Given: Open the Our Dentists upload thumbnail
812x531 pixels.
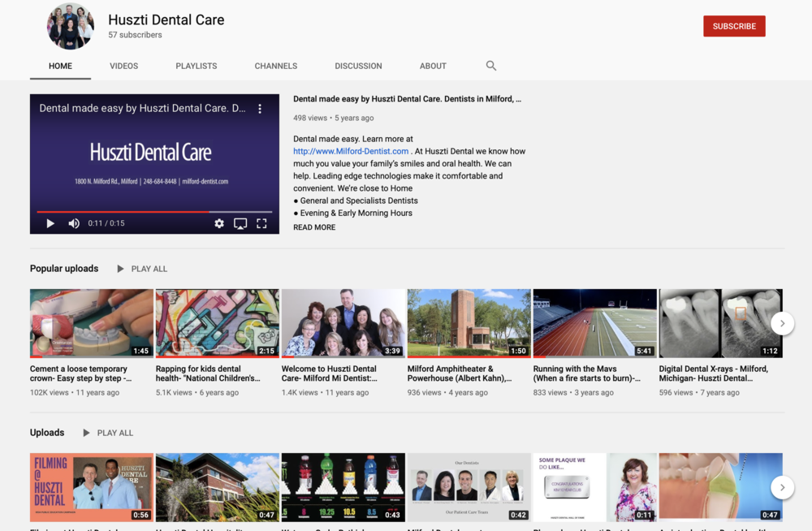Looking at the screenshot, I should (469, 487).
